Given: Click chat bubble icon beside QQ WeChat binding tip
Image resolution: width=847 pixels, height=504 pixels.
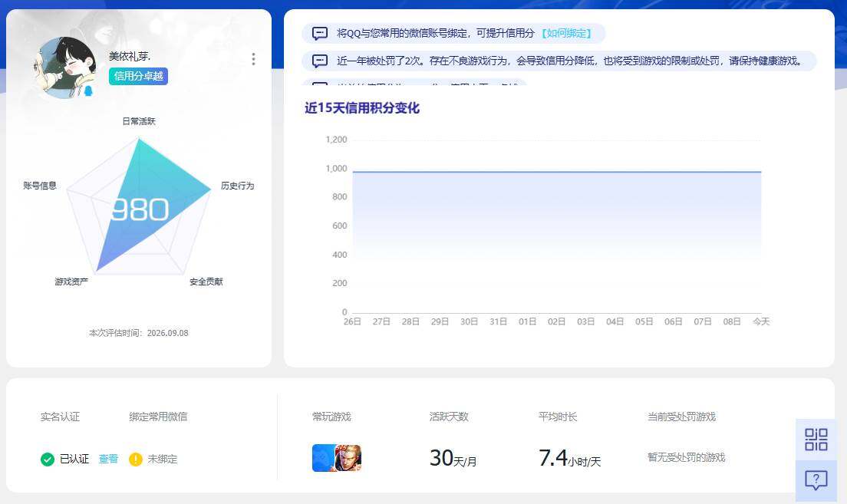Looking at the screenshot, I should [x=320, y=34].
